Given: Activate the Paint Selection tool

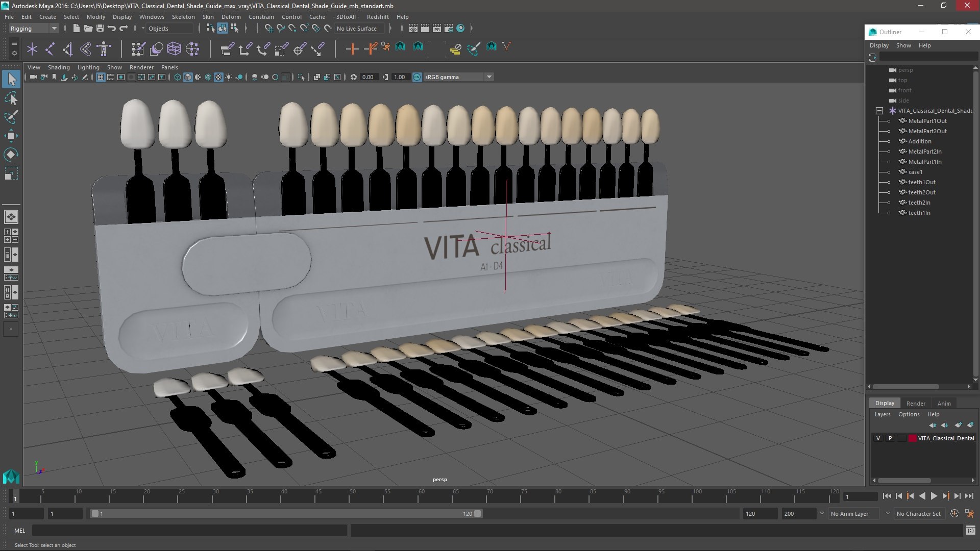Looking at the screenshot, I should pos(11,116).
